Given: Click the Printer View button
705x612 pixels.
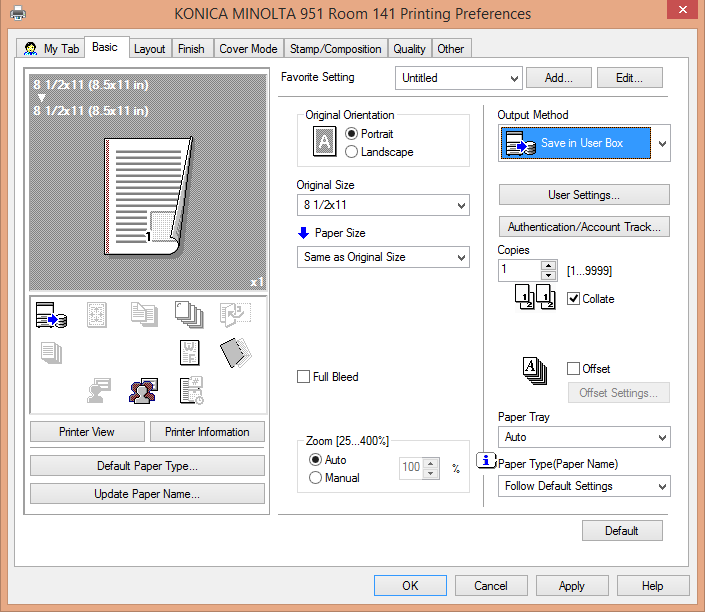Looking at the screenshot, I should click(x=87, y=432).
